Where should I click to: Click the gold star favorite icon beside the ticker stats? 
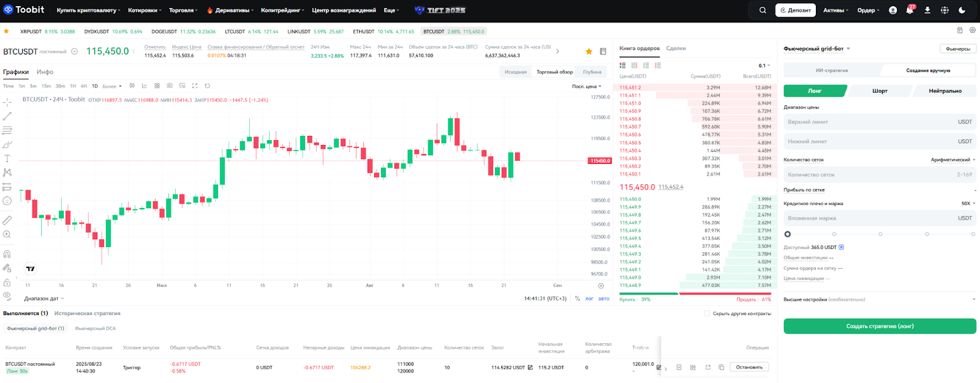(589, 51)
